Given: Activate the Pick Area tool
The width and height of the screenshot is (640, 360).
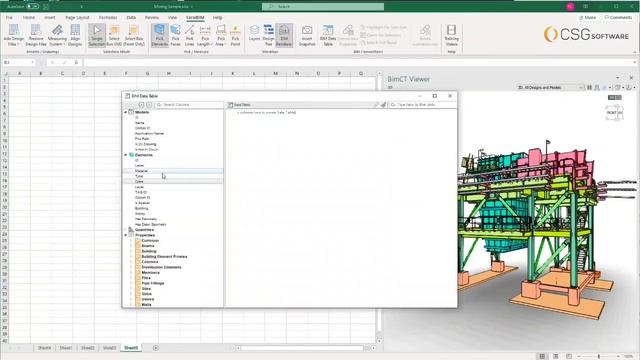Looking at the screenshot, I should (x=221, y=35).
